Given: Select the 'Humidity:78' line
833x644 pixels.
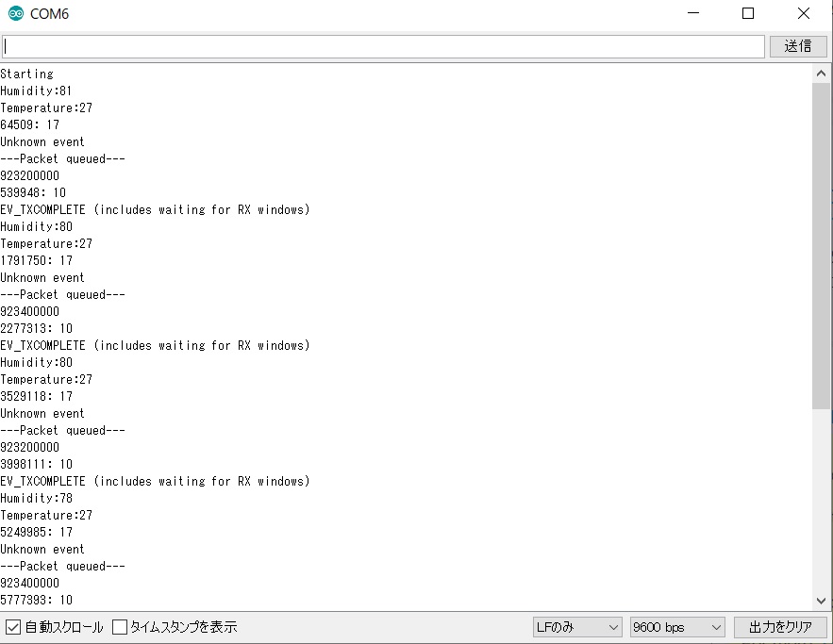Looking at the screenshot, I should click(x=36, y=498).
